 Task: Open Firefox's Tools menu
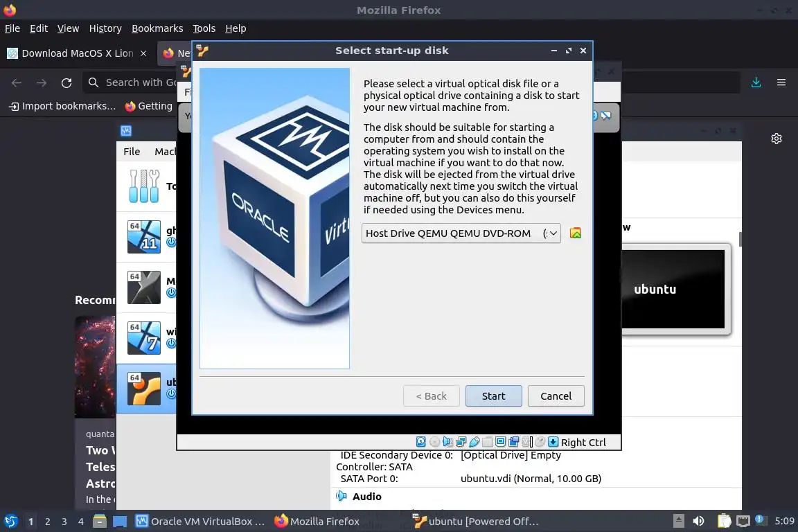click(204, 28)
